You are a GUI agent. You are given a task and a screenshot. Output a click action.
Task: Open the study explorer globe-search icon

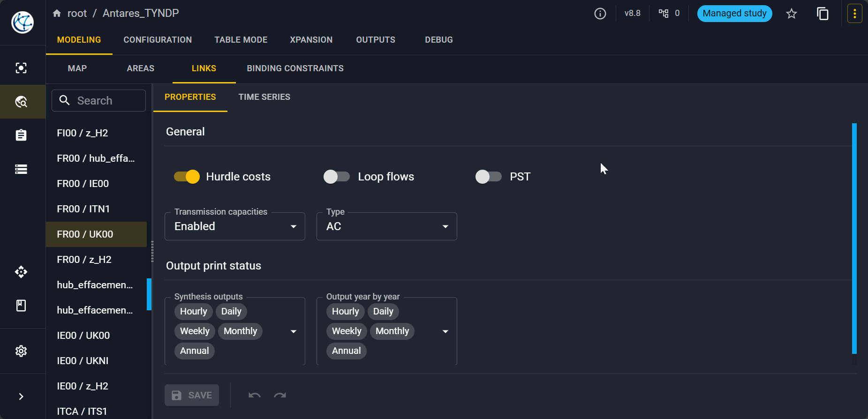(x=21, y=102)
